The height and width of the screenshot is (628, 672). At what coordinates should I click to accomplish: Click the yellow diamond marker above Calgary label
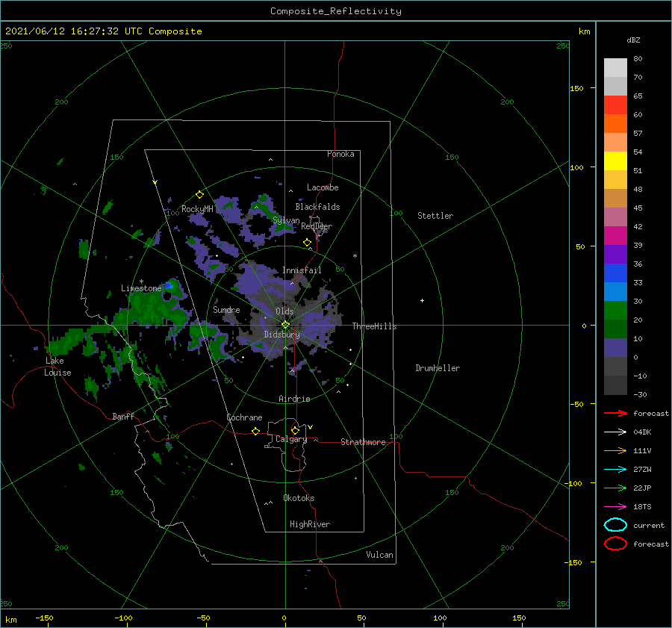[x=295, y=430]
